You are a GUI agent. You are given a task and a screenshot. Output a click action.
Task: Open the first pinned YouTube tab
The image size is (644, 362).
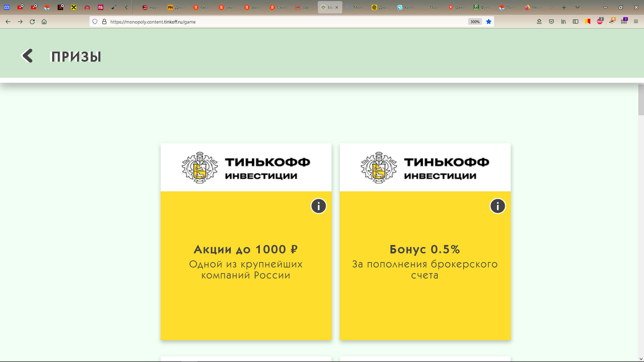tap(20, 7)
